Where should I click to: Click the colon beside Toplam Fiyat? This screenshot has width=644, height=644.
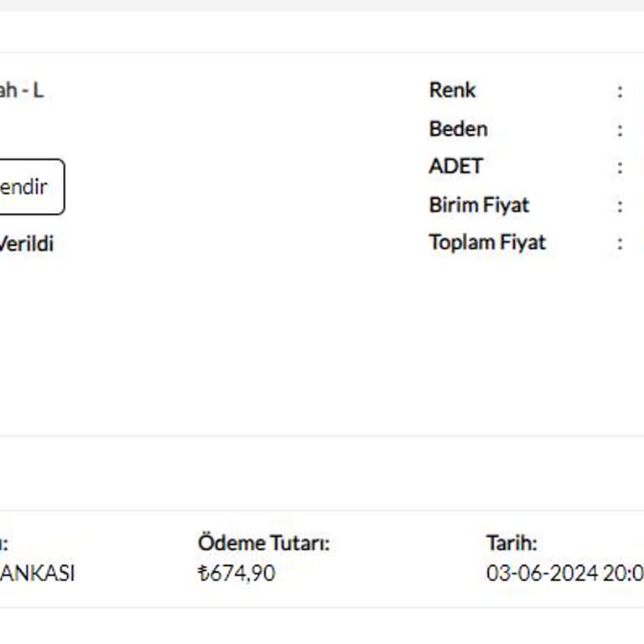tap(621, 242)
